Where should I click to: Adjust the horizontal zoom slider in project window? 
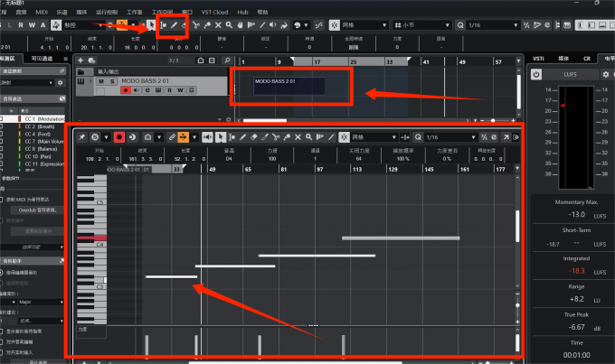[x=493, y=121]
